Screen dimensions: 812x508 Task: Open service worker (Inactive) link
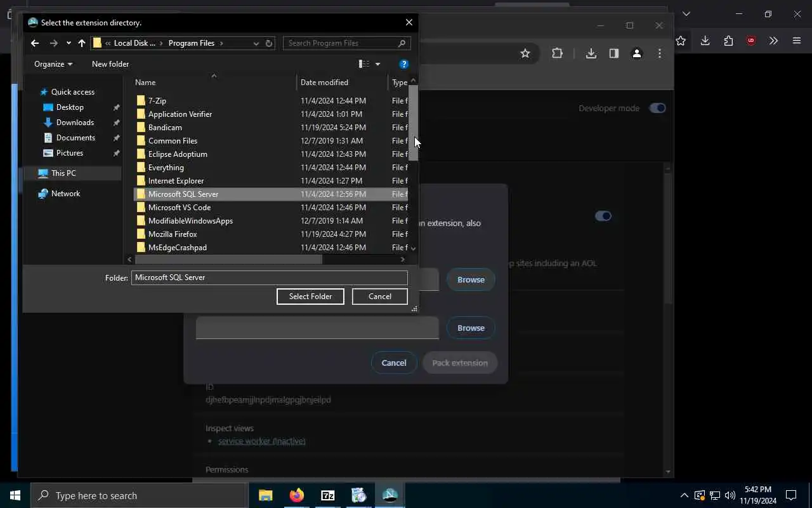coord(262,441)
